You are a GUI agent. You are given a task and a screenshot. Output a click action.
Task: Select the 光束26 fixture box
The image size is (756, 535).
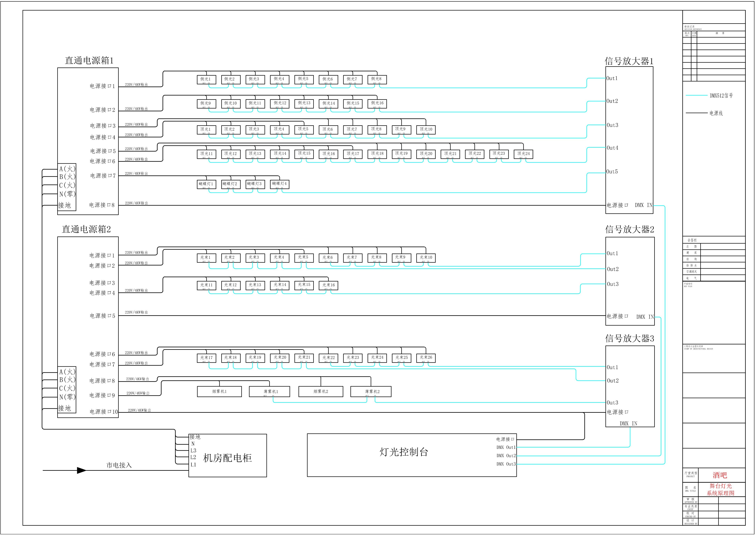tap(426, 358)
